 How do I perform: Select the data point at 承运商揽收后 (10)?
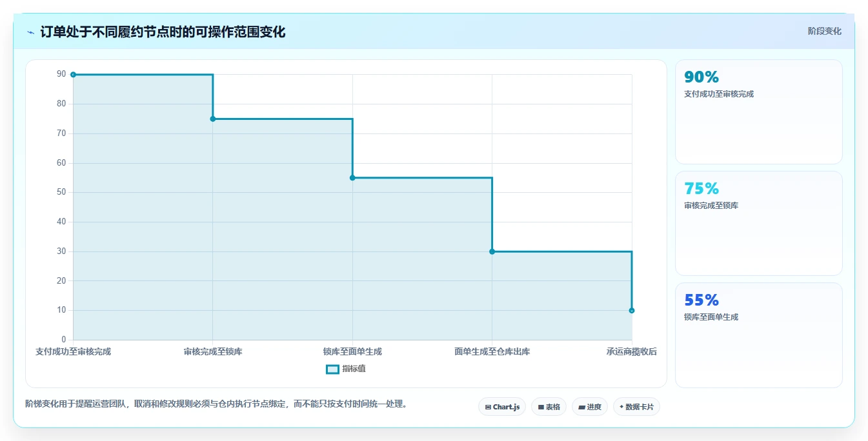point(632,311)
